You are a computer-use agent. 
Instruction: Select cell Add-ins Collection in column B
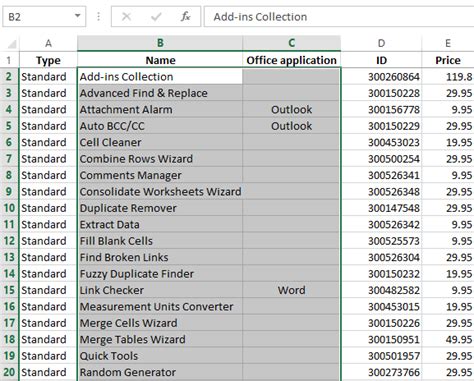[160, 77]
